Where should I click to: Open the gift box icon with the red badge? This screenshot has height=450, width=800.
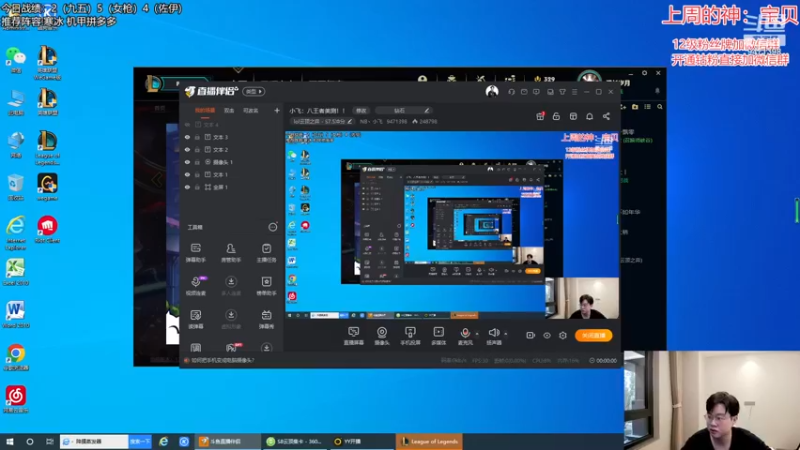[x=540, y=116]
